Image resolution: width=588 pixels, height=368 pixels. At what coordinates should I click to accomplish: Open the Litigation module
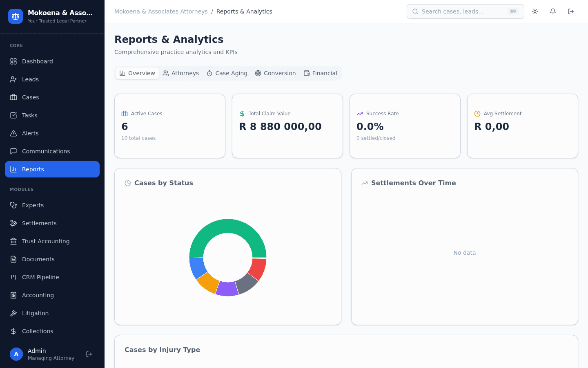click(x=52, y=313)
